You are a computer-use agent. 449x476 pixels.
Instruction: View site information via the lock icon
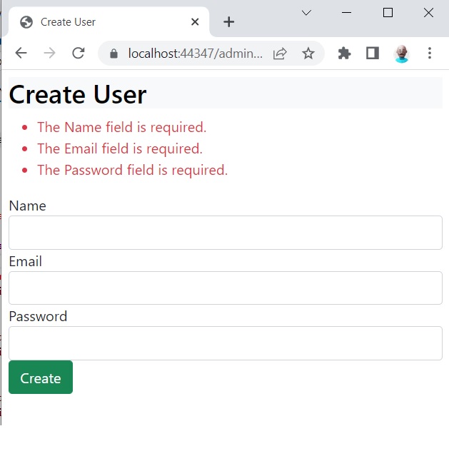pos(113,54)
